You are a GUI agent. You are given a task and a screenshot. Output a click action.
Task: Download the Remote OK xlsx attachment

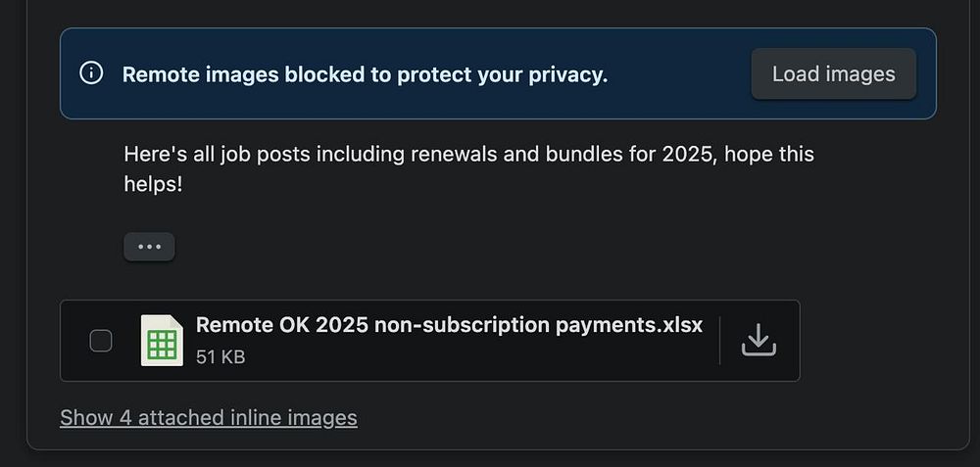[759, 340]
